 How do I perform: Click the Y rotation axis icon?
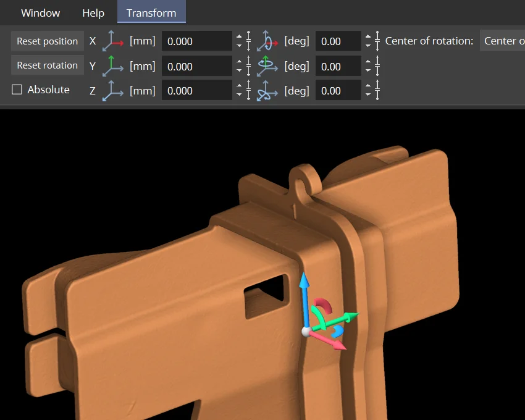[x=267, y=66]
